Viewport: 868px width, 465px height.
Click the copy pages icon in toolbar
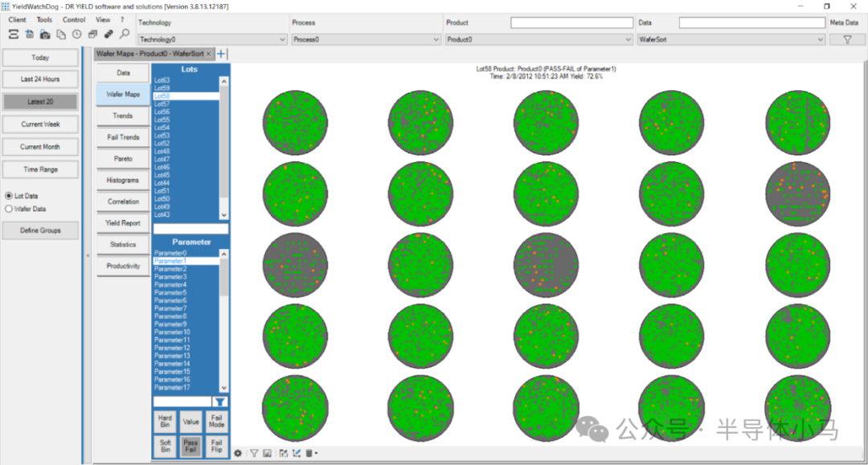[x=61, y=35]
